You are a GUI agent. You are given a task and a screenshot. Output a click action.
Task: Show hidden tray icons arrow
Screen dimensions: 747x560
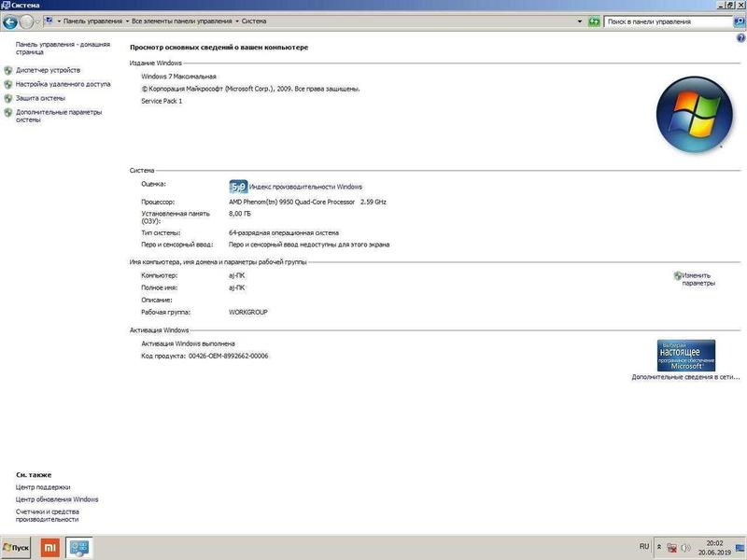659,547
